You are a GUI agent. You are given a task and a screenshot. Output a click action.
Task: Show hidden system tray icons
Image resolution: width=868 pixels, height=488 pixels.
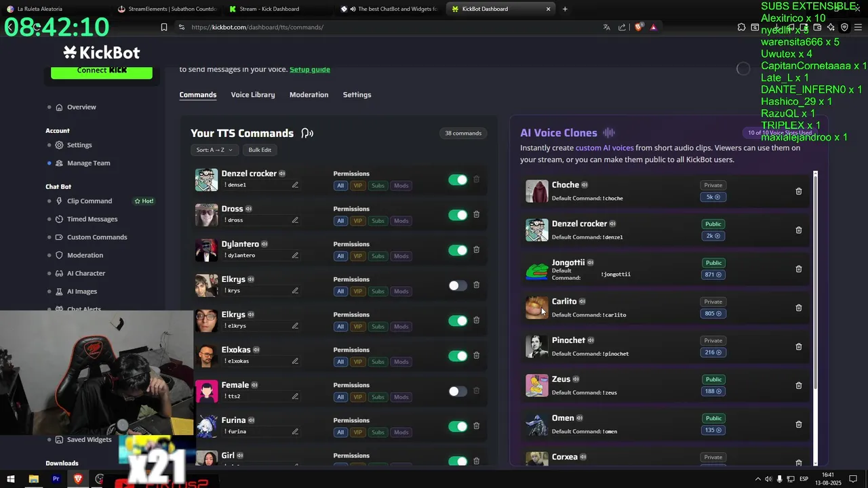757,479
